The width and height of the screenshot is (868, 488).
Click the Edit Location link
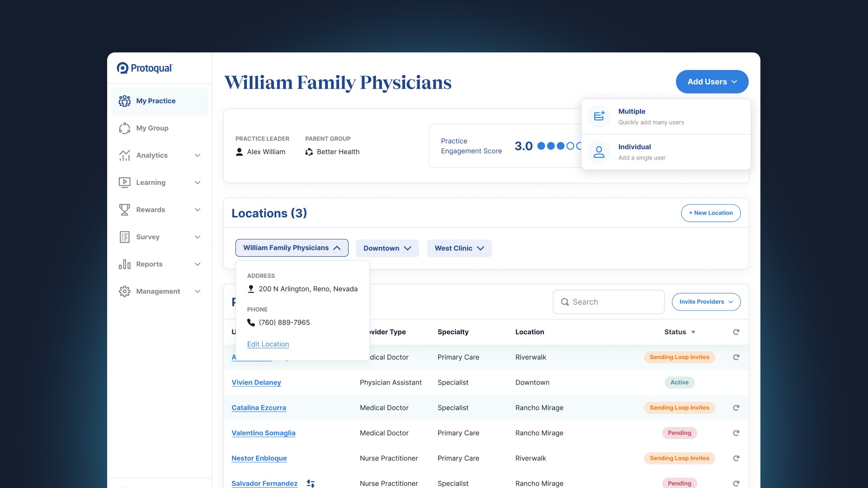tap(268, 344)
